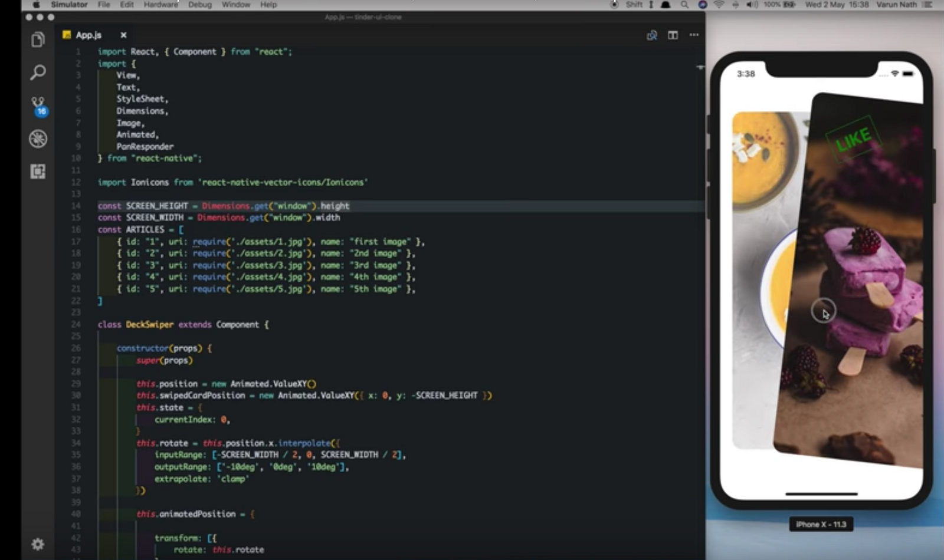Click the SCREEN_HEIGHT constant on line 14

[157, 206]
